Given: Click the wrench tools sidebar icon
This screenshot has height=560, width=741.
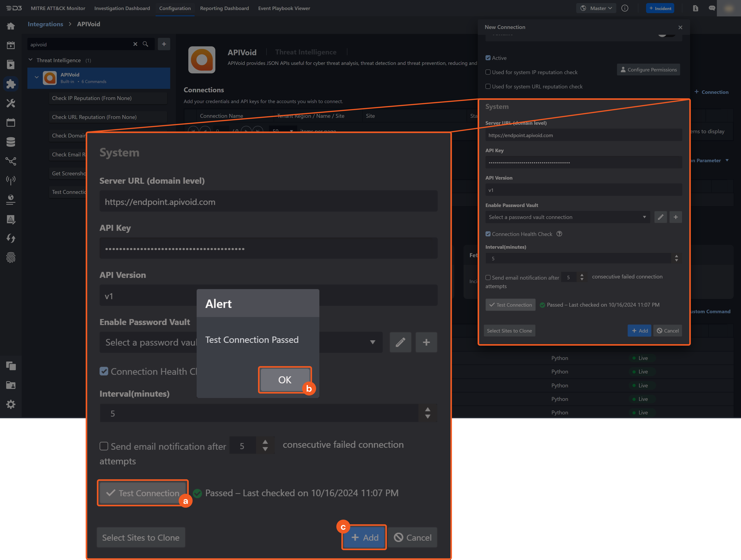Looking at the screenshot, I should (x=11, y=103).
